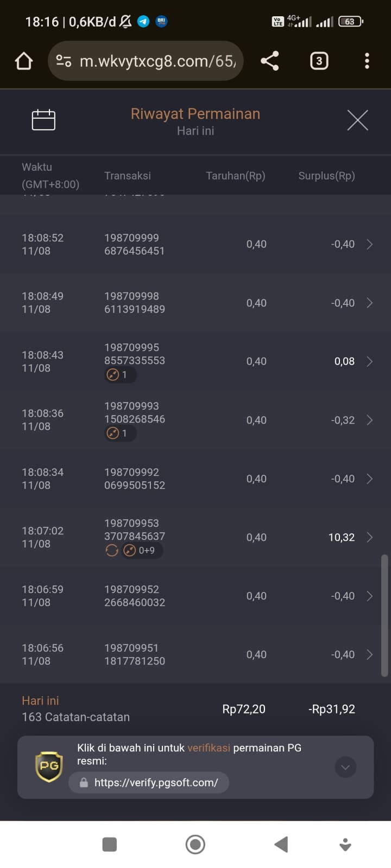391x868 pixels.
Task: Tap the PG shield logo icon
Action: click(x=49, y=767)
